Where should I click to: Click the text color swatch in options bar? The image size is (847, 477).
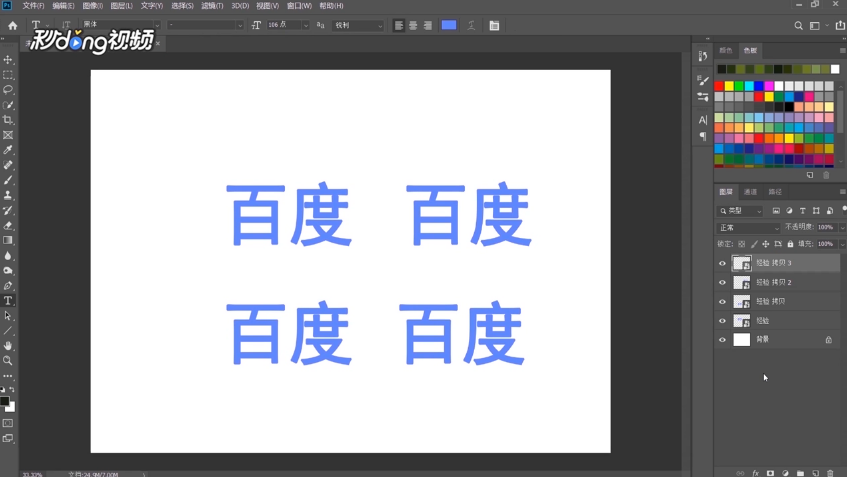click(x=449, y=25)
